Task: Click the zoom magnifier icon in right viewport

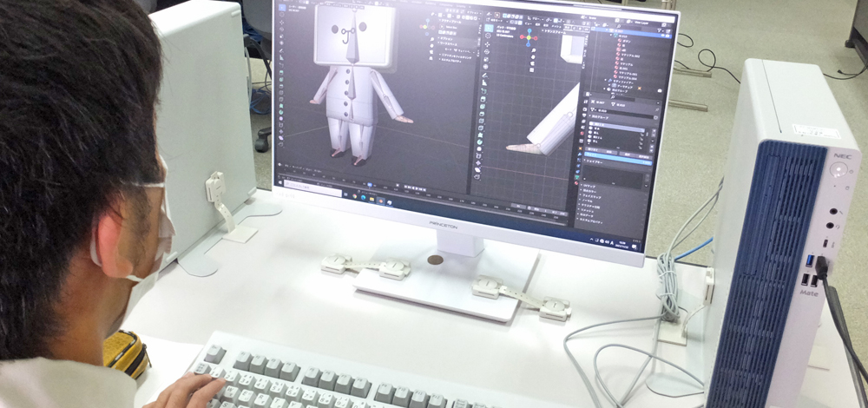Action: pos(534,50)
